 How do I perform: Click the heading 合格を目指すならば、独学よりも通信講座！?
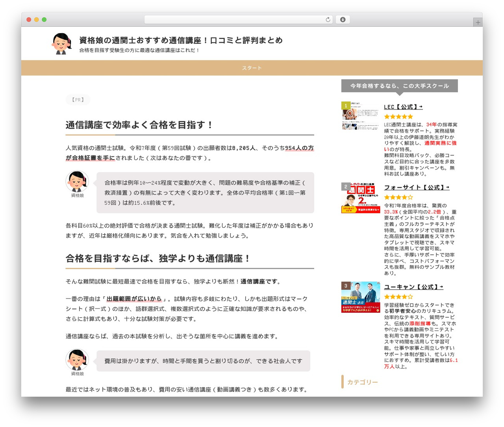pos(158,258)
